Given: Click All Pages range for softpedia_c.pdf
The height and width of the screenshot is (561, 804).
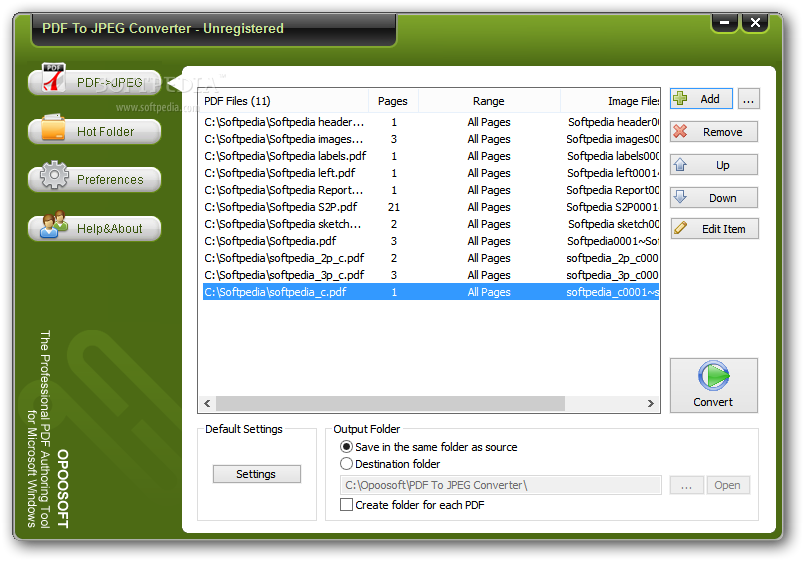Looking at the screenshot, I should coord(489,292).
